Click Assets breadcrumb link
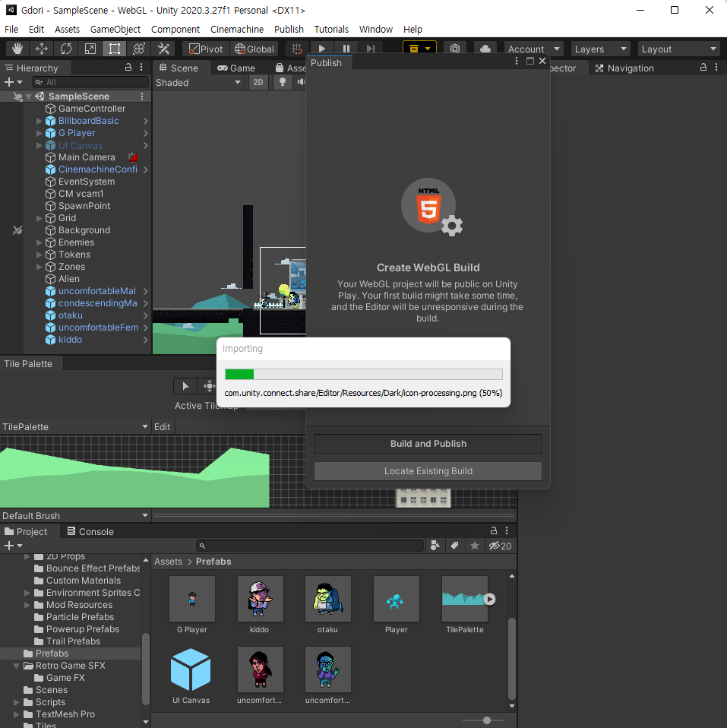This screenshot has height=728, width=727. [168, 562]
